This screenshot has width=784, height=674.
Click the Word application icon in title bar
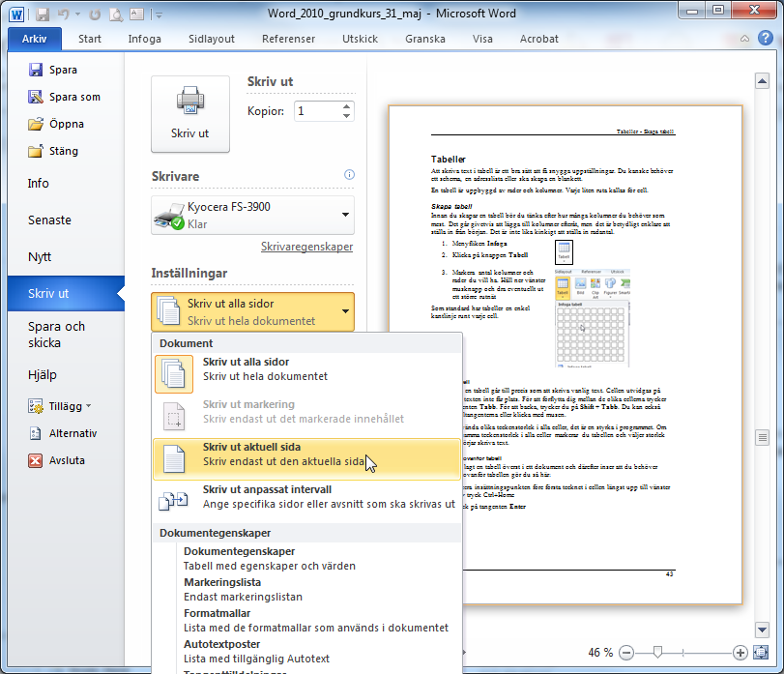point(16,14)
